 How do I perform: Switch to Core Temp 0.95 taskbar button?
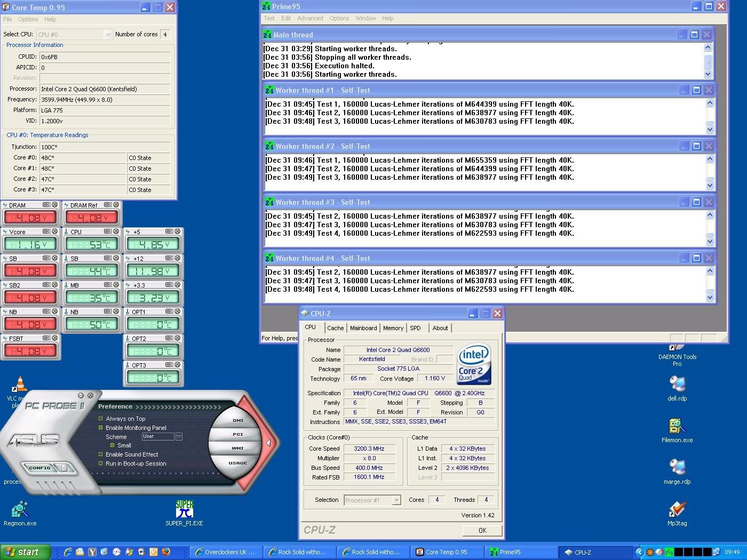(447, 552)
